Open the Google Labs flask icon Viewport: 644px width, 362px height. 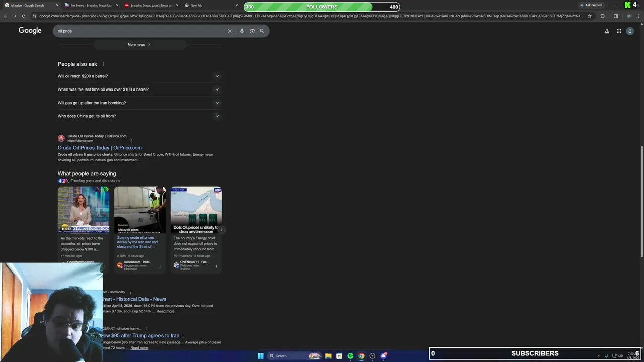(607, 31)
